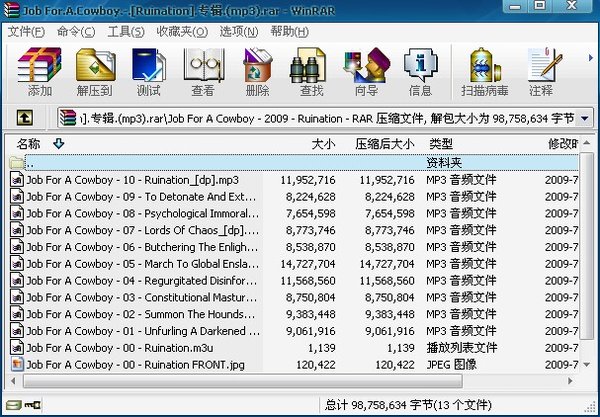The height and width of the screenshot is (417, 600).
Task: Open the 文件(F) menu
Action: [26, 32]
